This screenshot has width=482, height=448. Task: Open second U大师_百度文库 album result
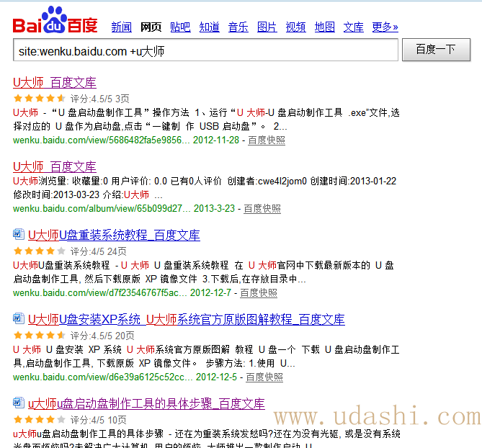coord(55,166)
